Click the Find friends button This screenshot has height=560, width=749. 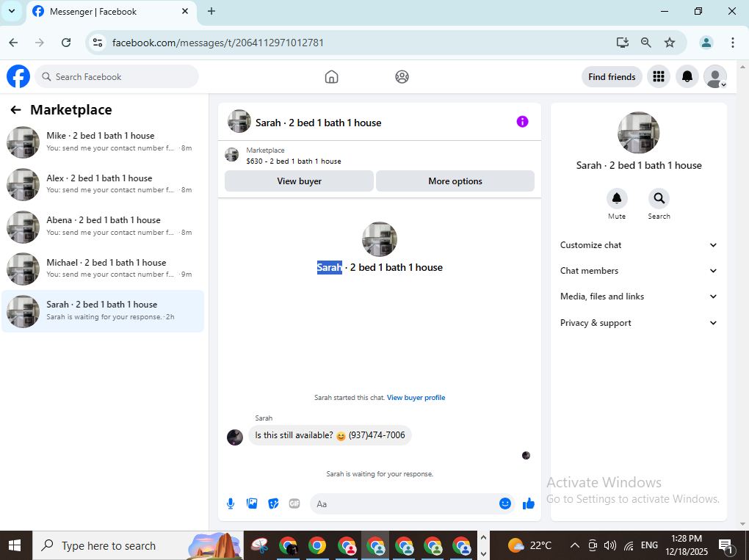(x=612, y=77)
